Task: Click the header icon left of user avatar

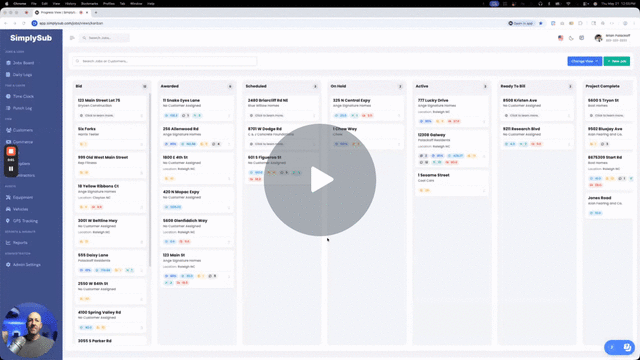Action: point(582,38)
